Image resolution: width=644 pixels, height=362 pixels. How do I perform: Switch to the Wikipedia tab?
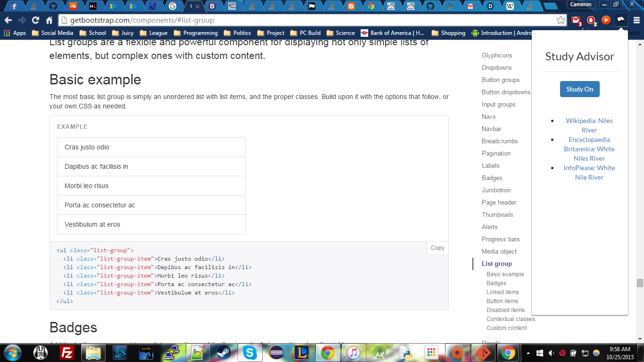(510, 6)
